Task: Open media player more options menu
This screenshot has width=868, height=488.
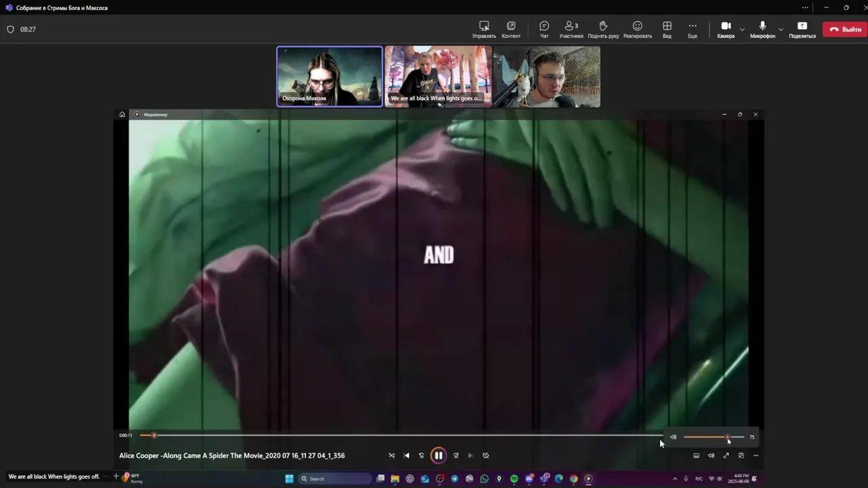Action: click(755, 455)
